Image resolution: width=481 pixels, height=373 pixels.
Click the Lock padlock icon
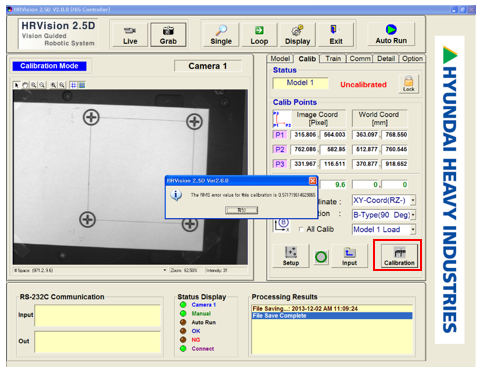[x=408, y=84]
